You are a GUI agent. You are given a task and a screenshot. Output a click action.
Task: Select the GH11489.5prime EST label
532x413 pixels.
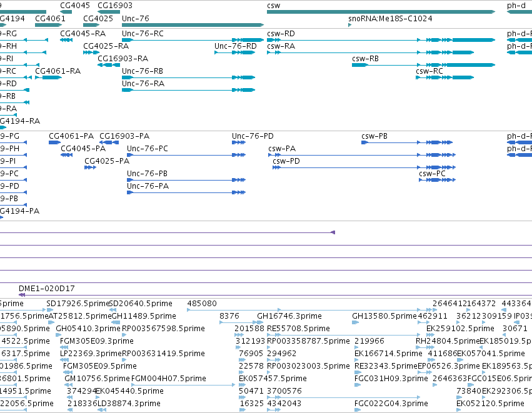(144, 316)
